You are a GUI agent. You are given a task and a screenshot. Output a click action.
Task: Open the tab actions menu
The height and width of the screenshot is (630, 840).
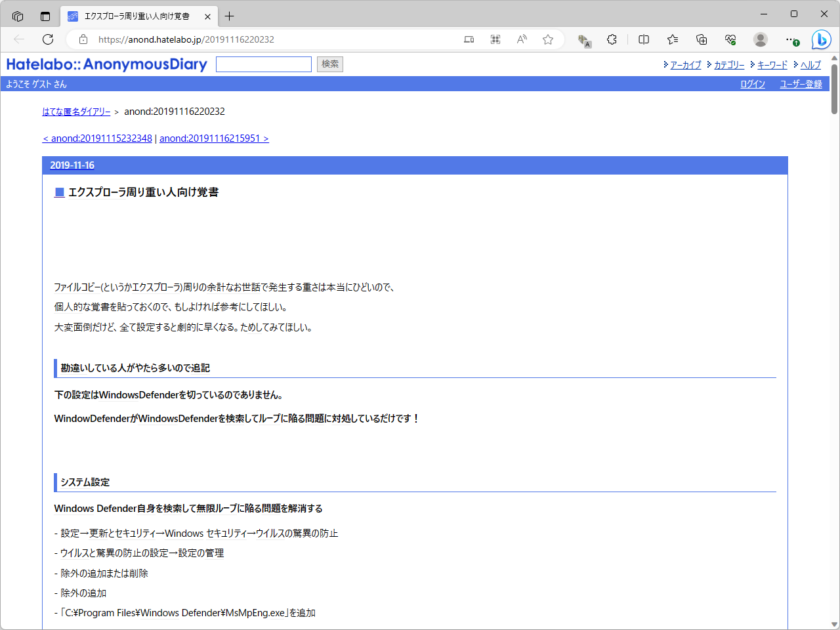18,16
